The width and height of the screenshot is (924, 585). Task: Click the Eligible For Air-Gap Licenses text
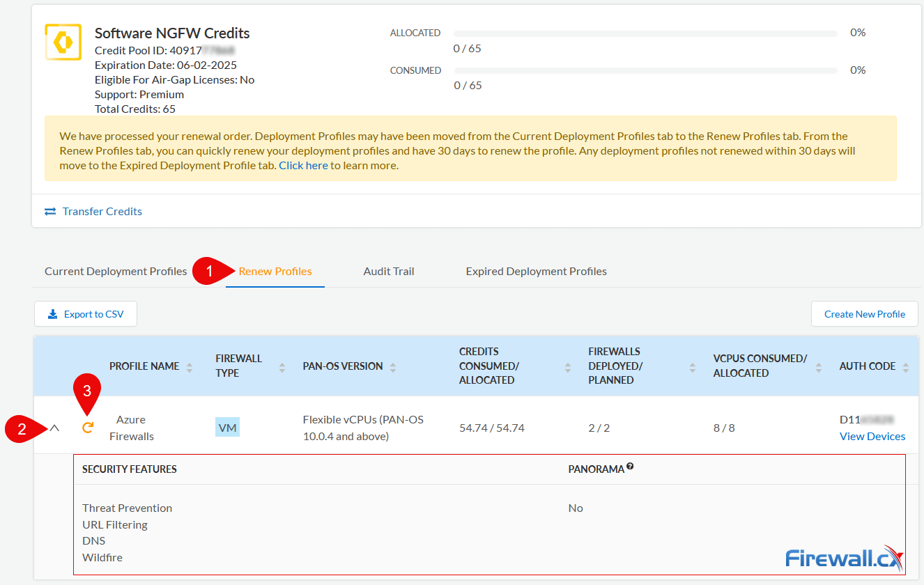pos(175,80)
